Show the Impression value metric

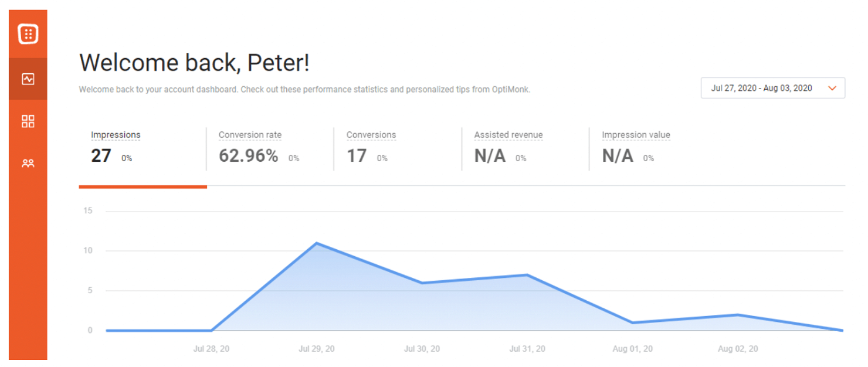pyautogui.click(x=636, y=135)
